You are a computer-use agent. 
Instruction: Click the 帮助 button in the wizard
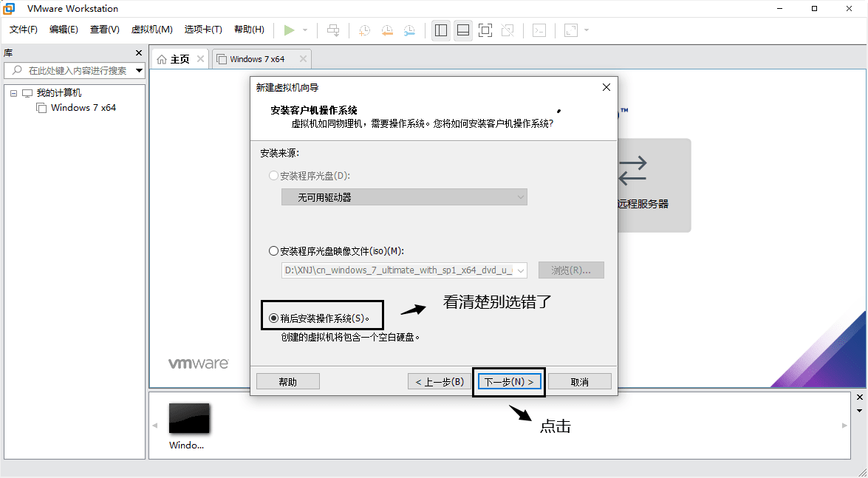[288, 382]
